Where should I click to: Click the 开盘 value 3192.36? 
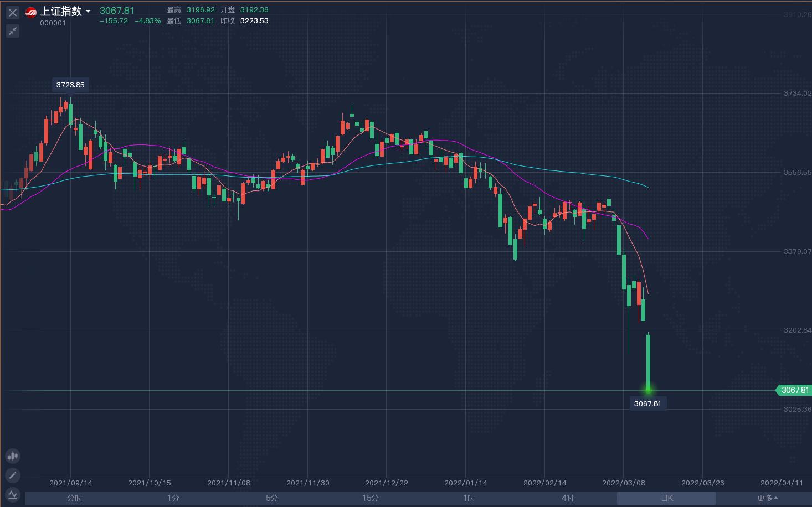[x=254, y=10]
